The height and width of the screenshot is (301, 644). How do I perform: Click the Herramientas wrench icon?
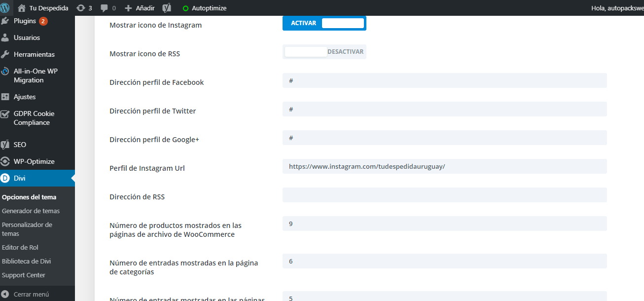tap(5, 54)
